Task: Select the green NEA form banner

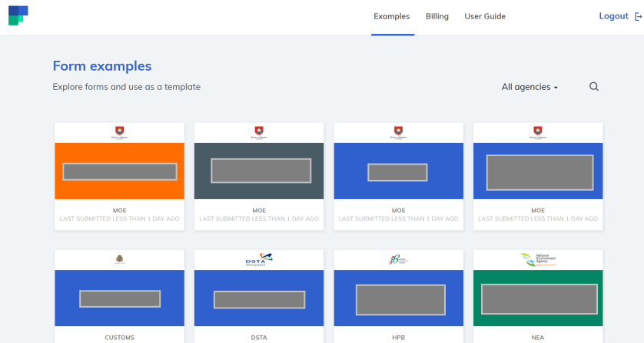Action: [x=538, y=298]
